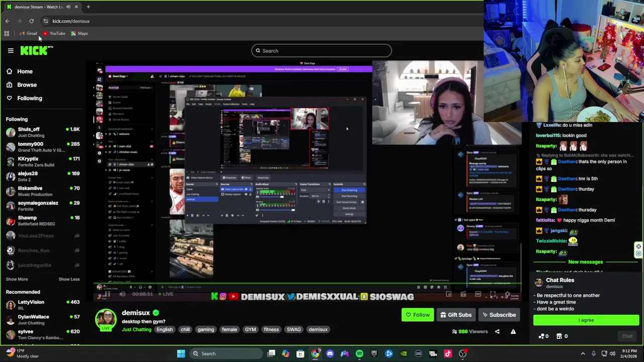Select the demisux tag

318,330
